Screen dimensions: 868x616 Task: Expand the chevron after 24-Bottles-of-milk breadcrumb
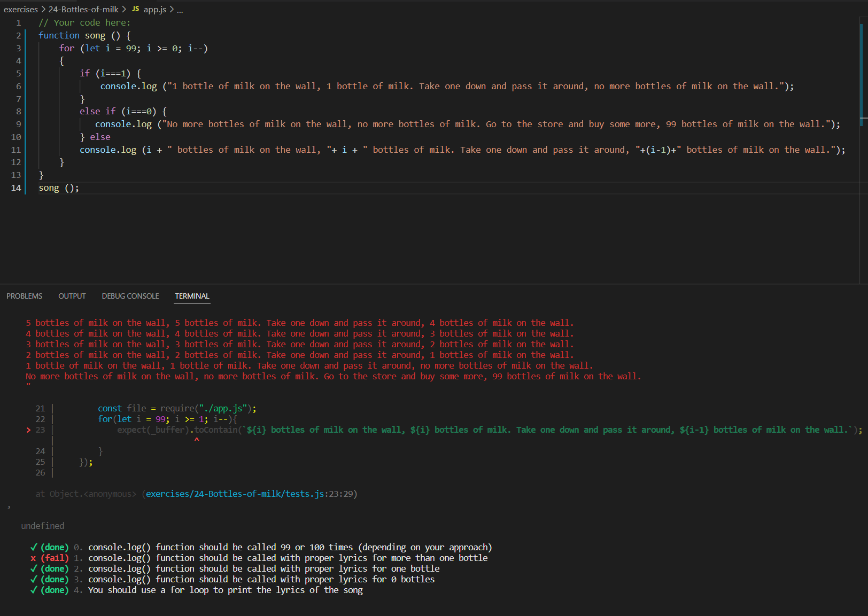coord(123,9)
